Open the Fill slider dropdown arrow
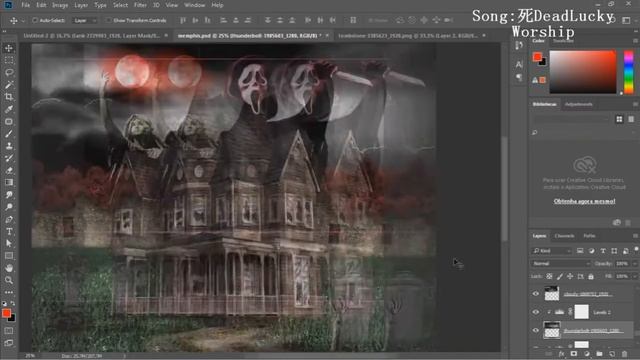 pos(635,276)
